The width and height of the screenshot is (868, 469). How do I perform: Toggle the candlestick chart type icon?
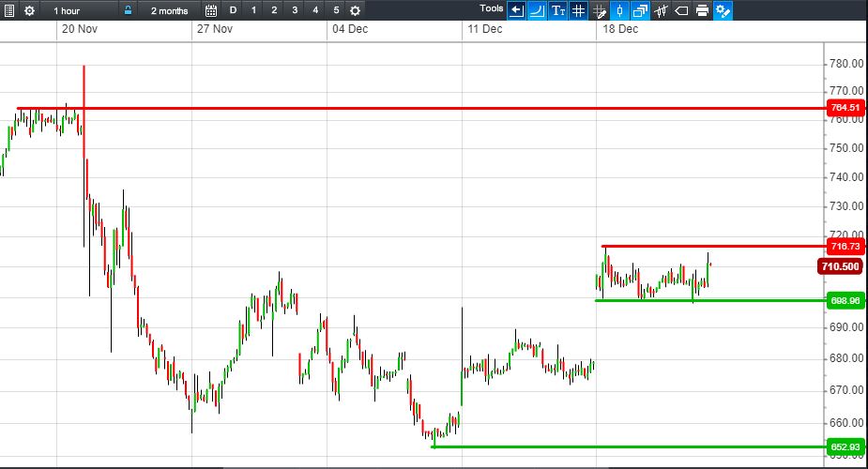(x=620, y=10)
